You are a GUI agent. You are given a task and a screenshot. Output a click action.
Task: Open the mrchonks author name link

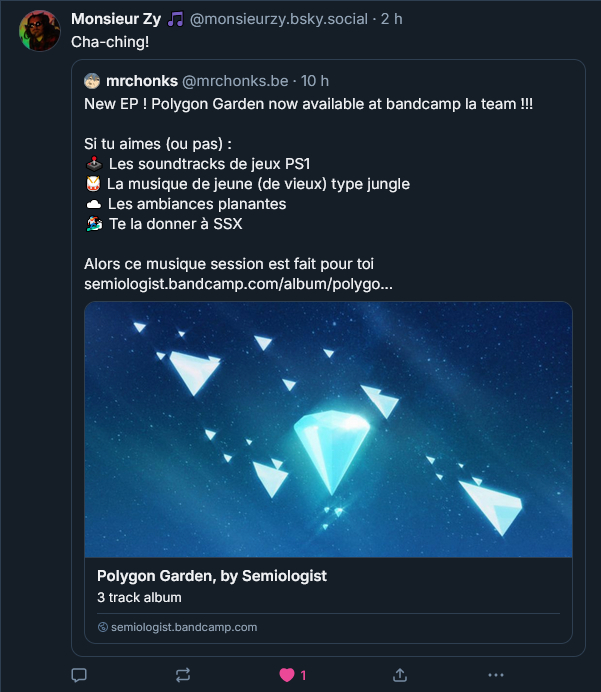pos(141,81)
